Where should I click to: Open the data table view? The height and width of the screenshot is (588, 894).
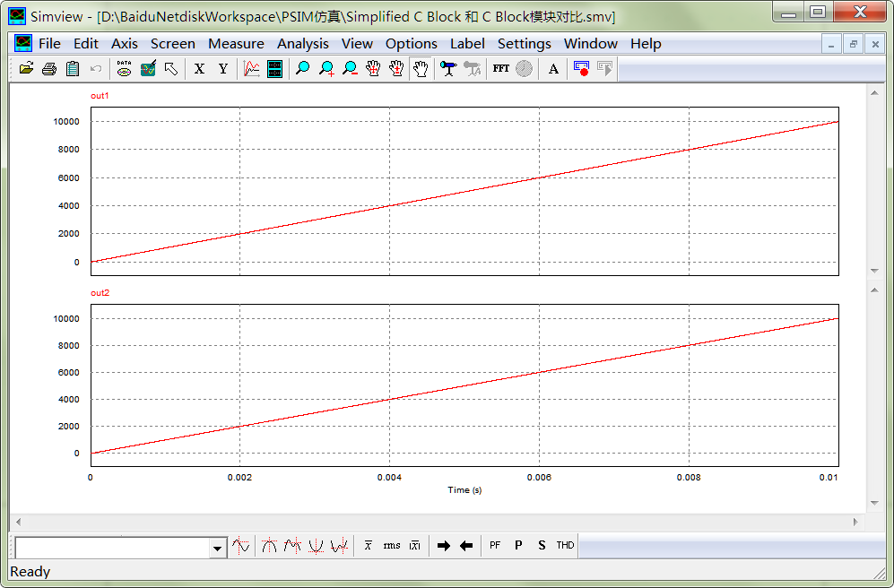point(274,68)
